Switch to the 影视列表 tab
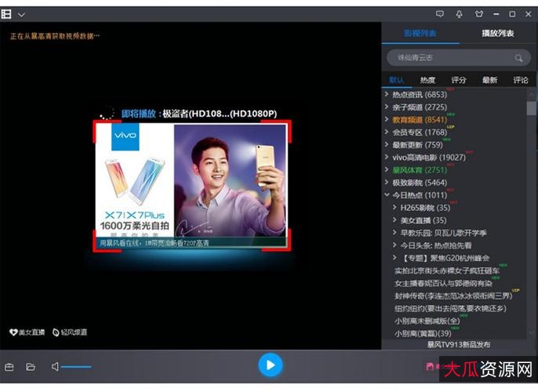Screen dimensions: 538x392 (x=420, y=33)
